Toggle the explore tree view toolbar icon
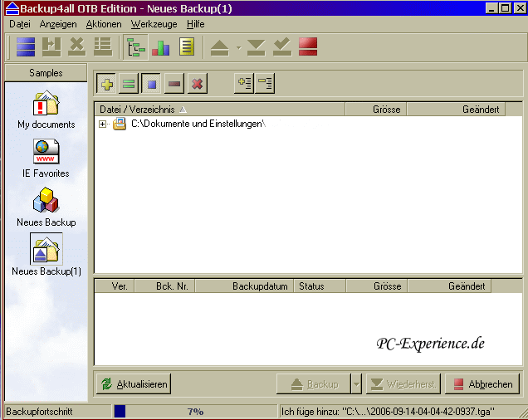The height and width of the screenshot is (420, 528). tap(135, 47)
